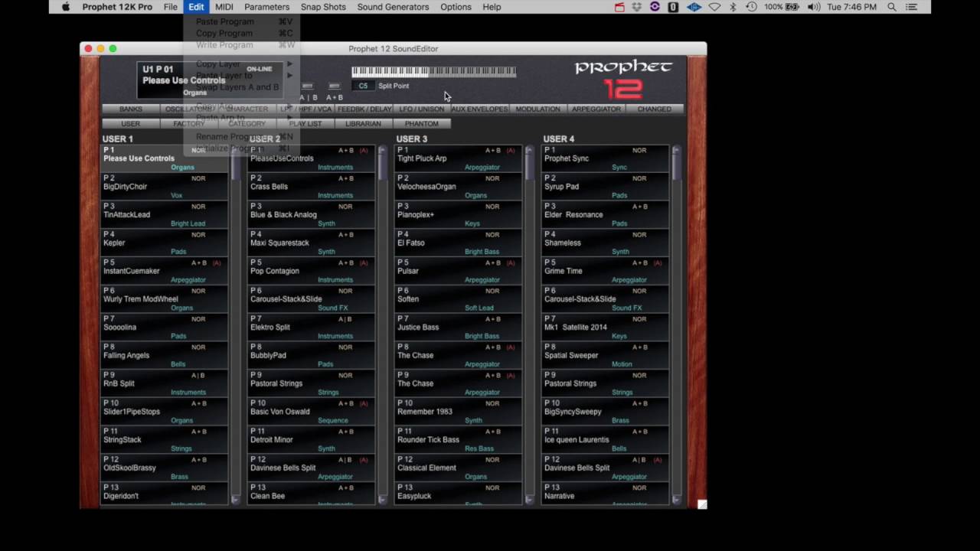The height and width of the screenshot is (551, 980).
Task: Click the scroll-down arrow of the USER 1 list
Action: (235, 500)
